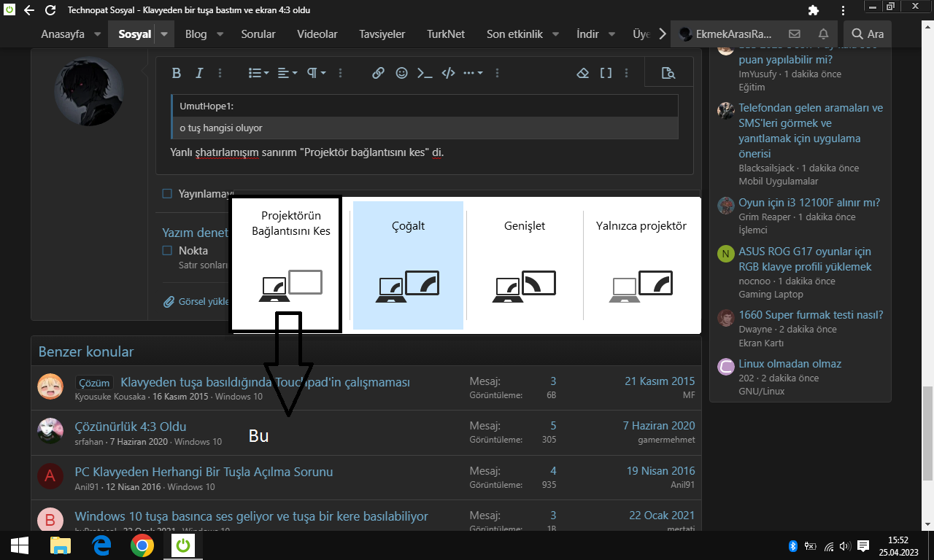Screen dimensions: 934x560
Task: Choose the Yalnızca projektör display mode
Action: 641,265
